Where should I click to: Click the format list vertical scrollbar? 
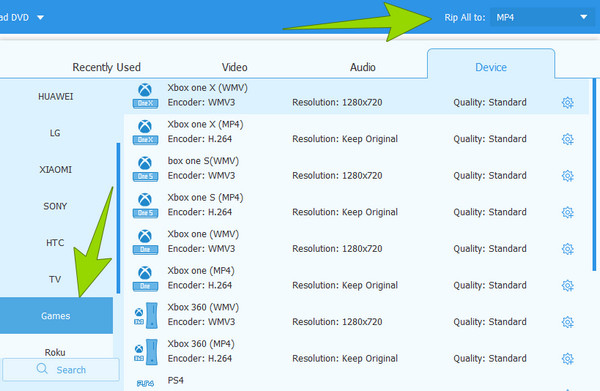click(x=594, y=174)
